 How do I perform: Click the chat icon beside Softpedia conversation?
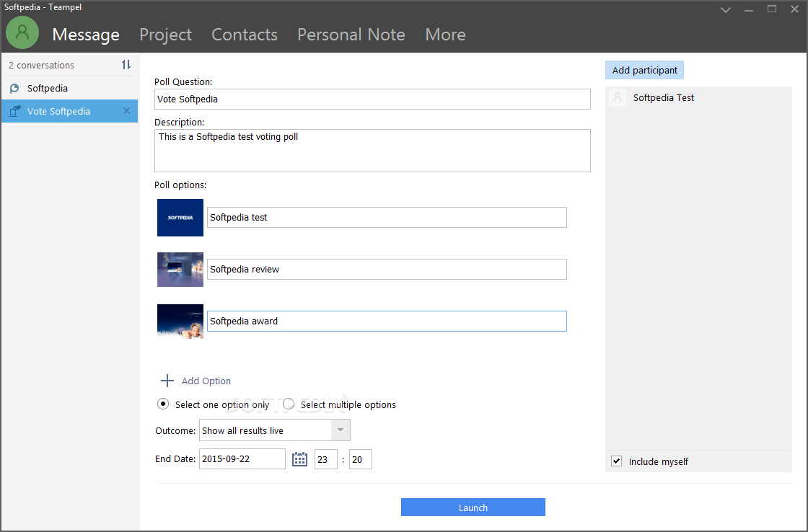(x=14, y=89)
